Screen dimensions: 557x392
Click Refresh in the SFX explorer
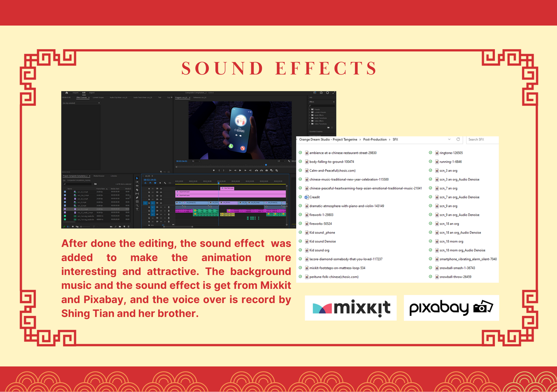click(458, 139)
